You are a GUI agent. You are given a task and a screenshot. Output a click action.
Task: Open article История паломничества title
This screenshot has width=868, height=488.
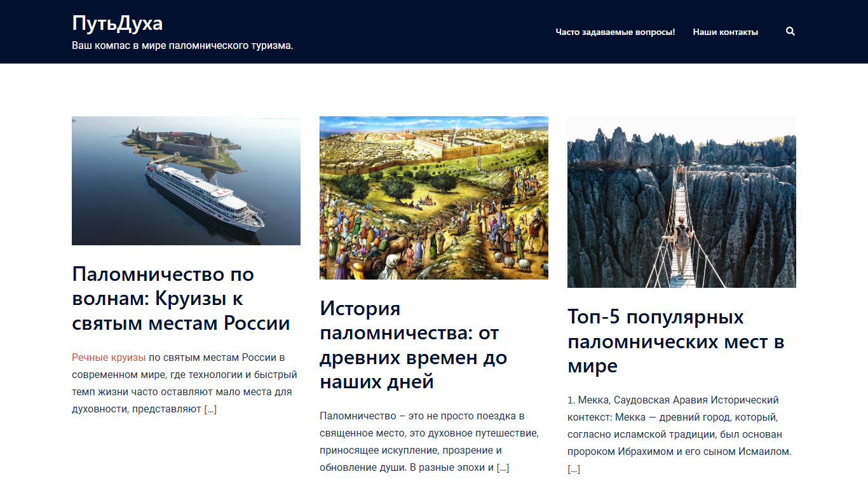click(x=413, y=345)
